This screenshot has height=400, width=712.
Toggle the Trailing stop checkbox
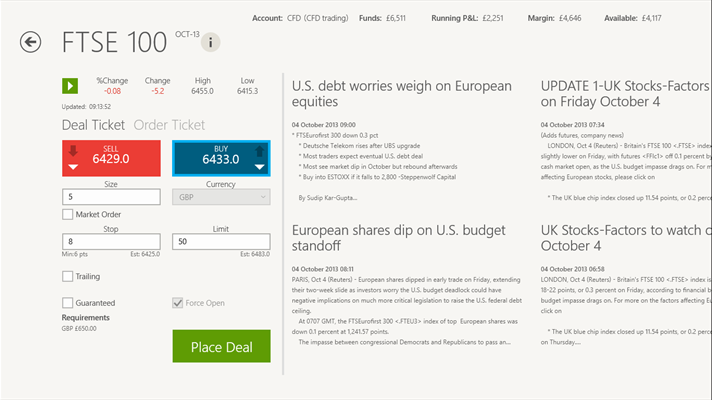pos(67,276)
